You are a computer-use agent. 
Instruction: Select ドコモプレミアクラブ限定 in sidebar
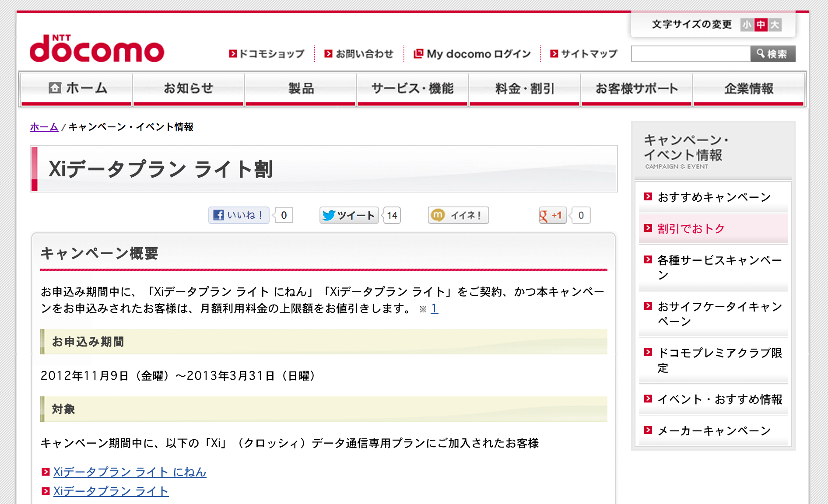pyautogui.click(x=713, y=360)
